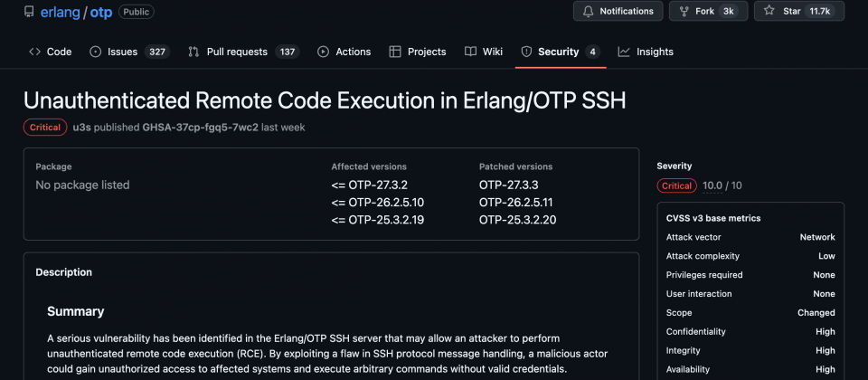868x380 pixels.
Task: Click the Notifications bell icon
Action: coord(589,11)
